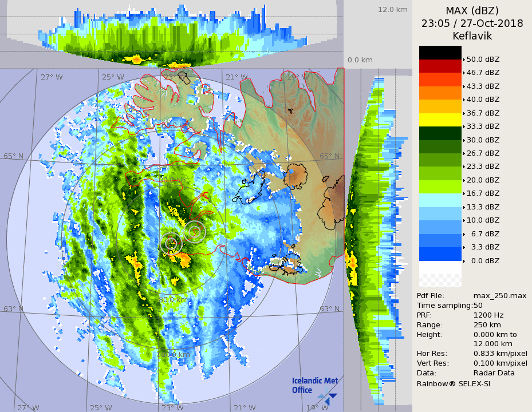Click the Rainbow SELEX-SI text
Image resolution: width=532 pixels, height=412 pixels.
coord(453,383)
